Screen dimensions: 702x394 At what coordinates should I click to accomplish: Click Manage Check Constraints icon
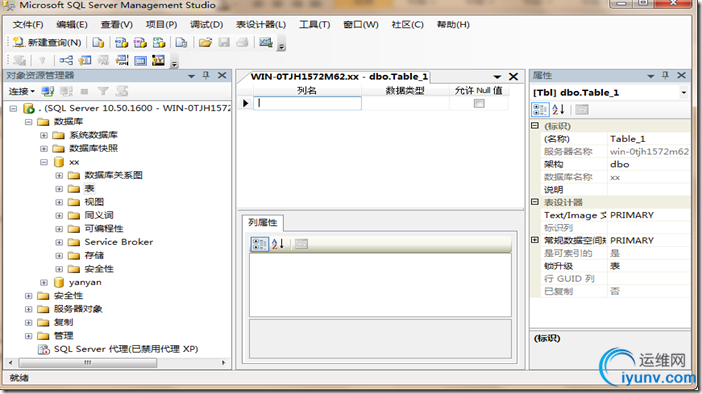pos(140,60)
